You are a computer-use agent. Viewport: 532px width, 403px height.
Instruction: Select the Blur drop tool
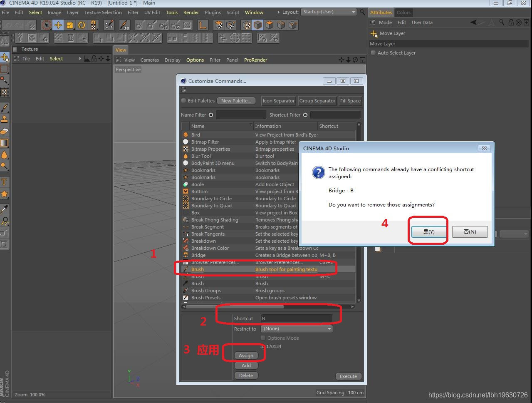point(4,155)
